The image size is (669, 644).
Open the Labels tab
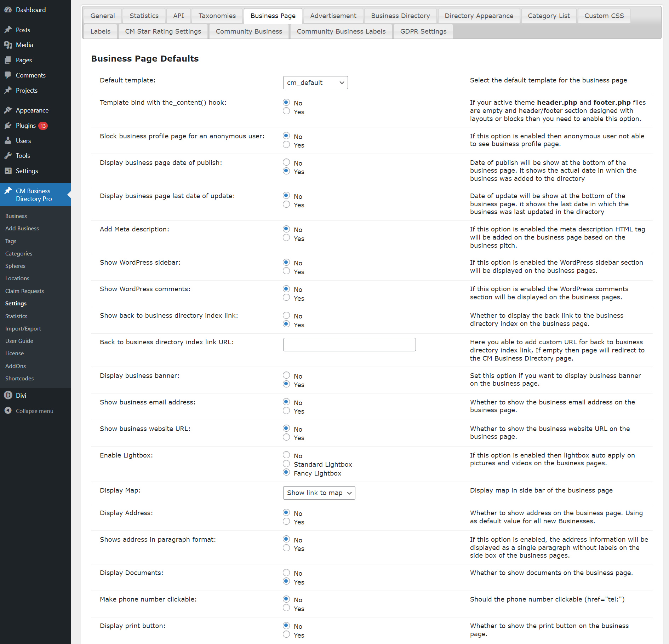101,31
